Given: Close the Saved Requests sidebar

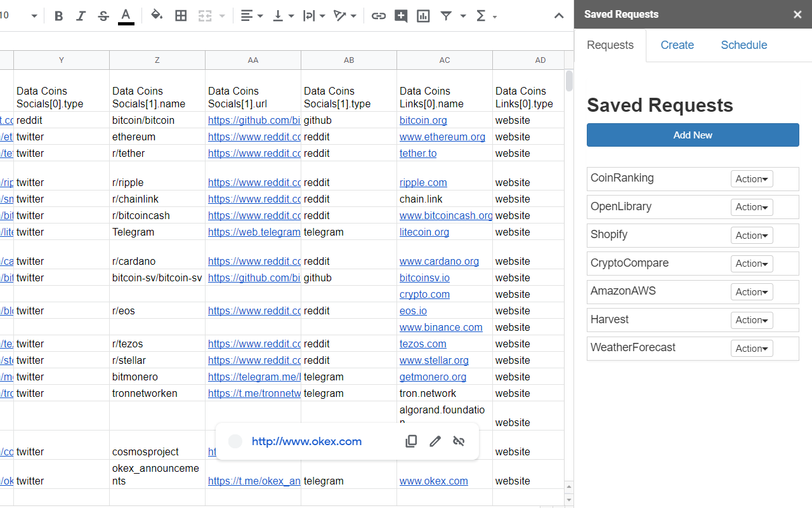Looking at the screenshot, I should (797, 15).
